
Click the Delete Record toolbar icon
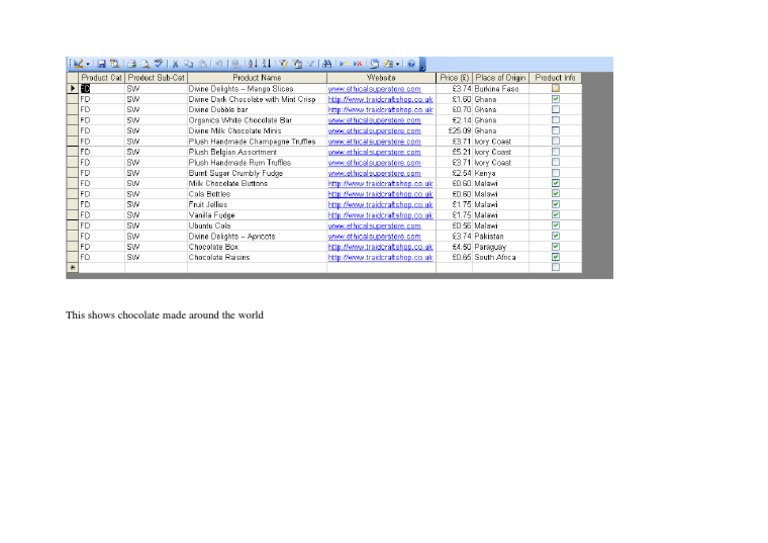358,64
